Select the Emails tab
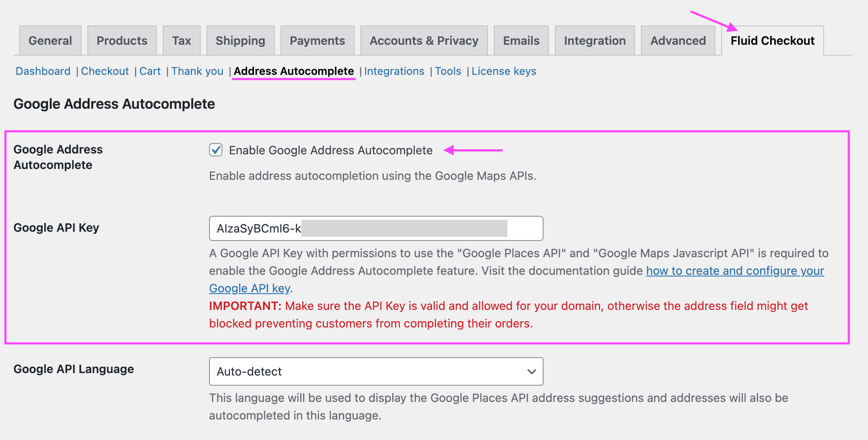 [x=521, y=40]
